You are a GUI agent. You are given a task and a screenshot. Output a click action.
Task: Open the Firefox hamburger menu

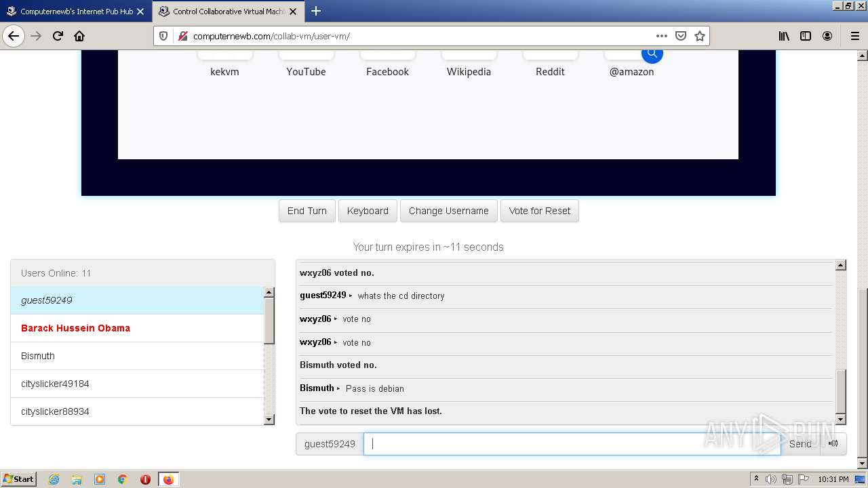(x=854, y=36)
